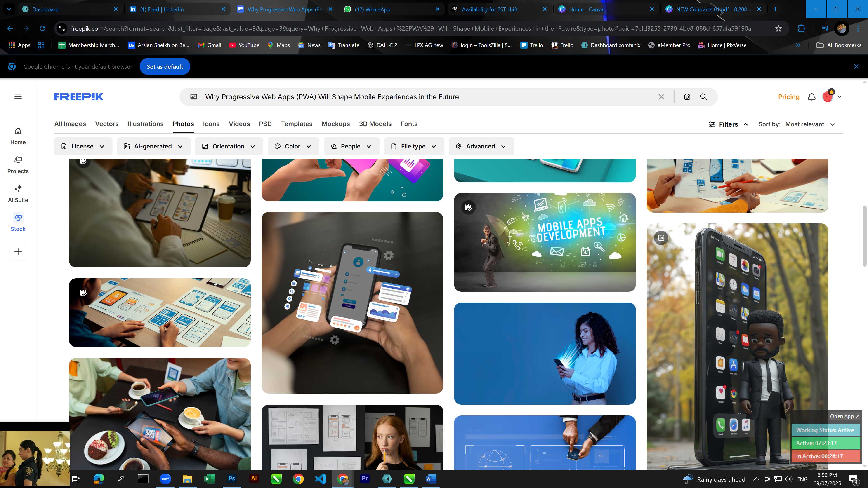View site information icon in address bar
The width and height of the screenshot is (868, 488).
click(x=62, y=29)
